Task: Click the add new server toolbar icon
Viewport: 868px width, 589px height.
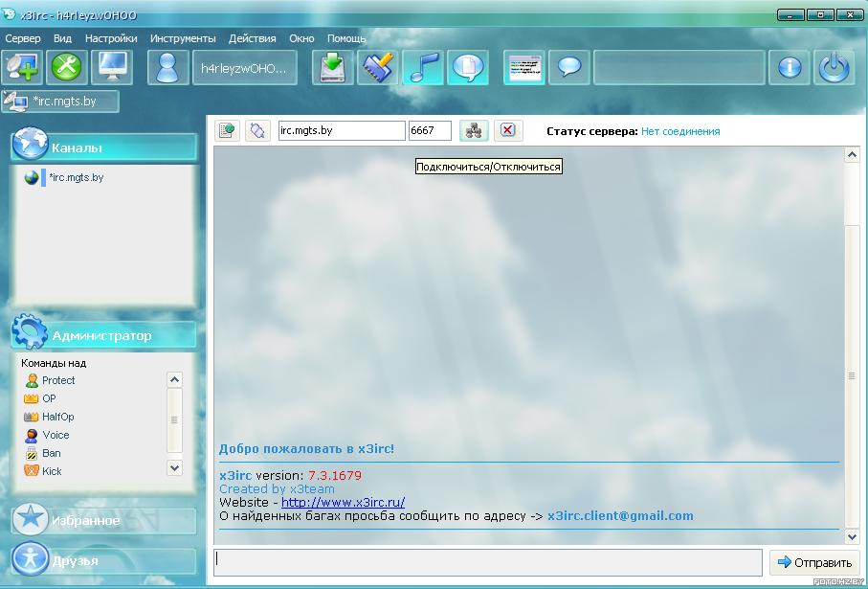Action: pos(22,67)
